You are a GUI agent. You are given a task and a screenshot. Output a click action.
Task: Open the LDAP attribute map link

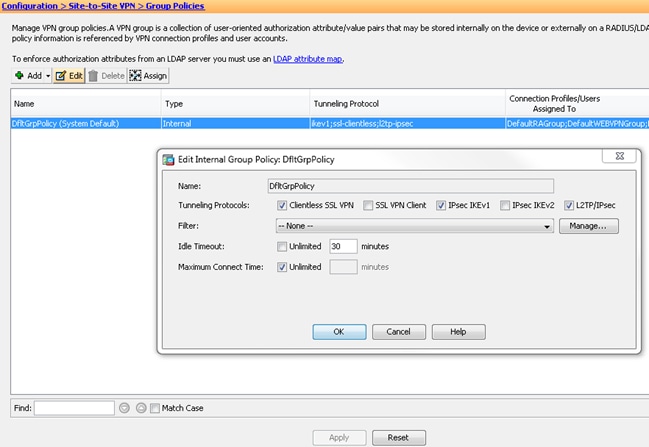pos(308,59)
